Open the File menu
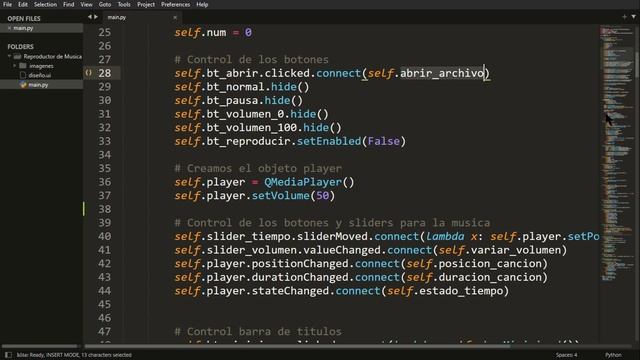The image size is (640, 360). click(7, 4)
